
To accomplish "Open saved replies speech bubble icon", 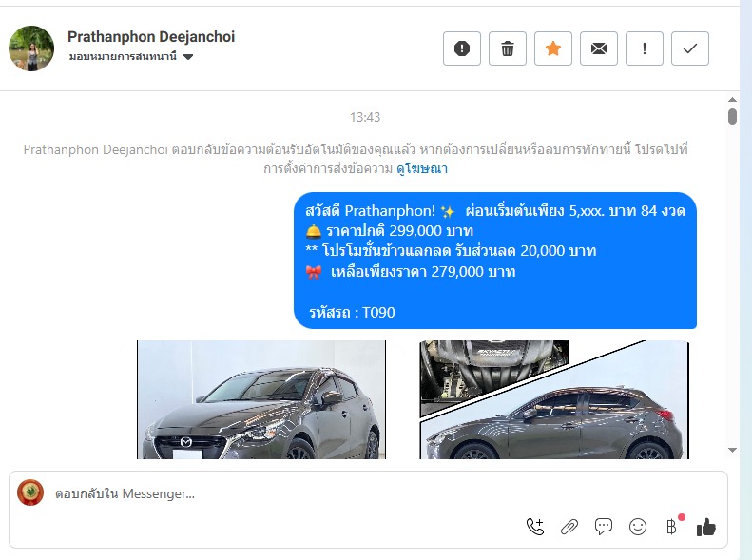I will tap(604, 527).
